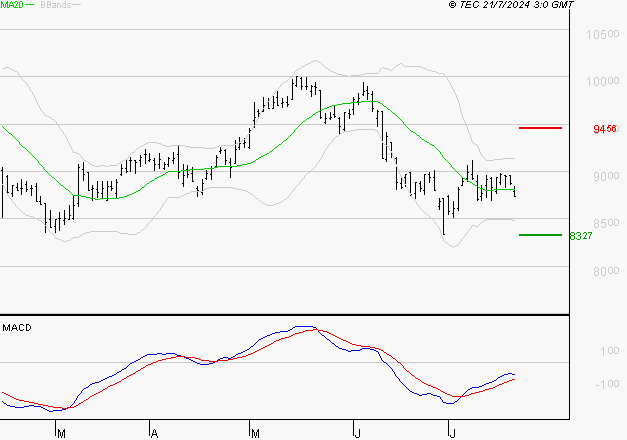This screenshot has height=440, width=627.
Task: Click the 10000 price axis label
Action: [603, 82]
